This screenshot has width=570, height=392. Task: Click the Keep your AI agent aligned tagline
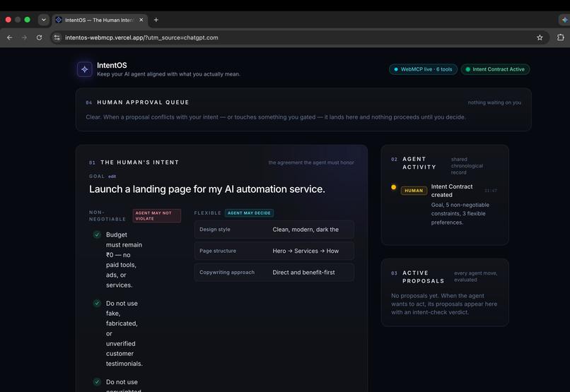click(168, 74)
